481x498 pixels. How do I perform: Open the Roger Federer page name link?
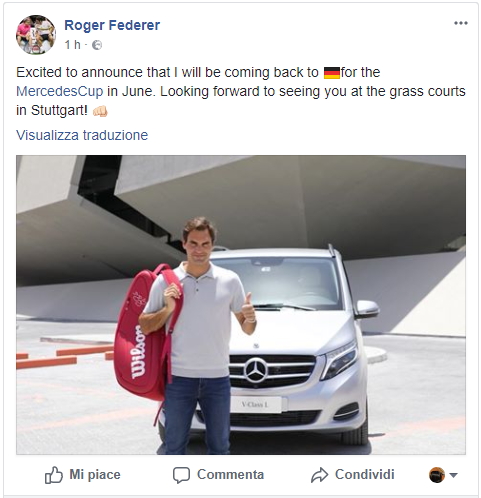point(112,25)
